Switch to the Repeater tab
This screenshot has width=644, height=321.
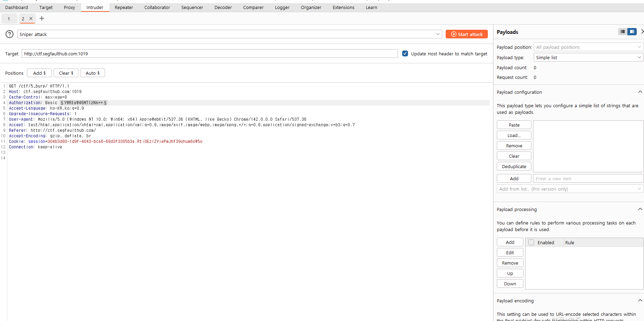(x=124, y=7)
